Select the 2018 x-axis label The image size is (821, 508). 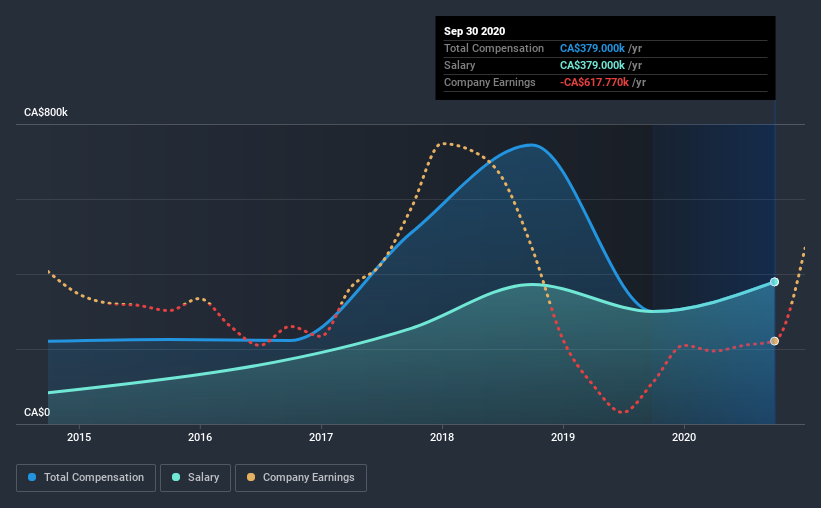click(442, 437)
